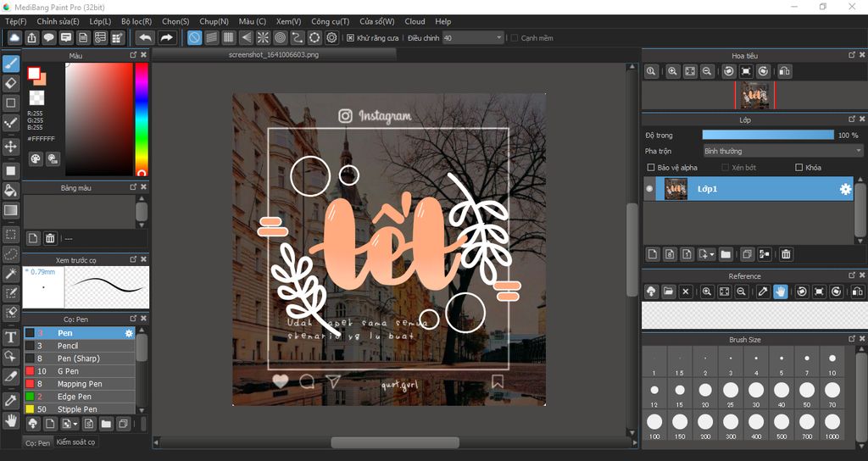Open Pha trộn blending mode dropdown
This screenshot has width=868, height=461.
tap(782, 151)
